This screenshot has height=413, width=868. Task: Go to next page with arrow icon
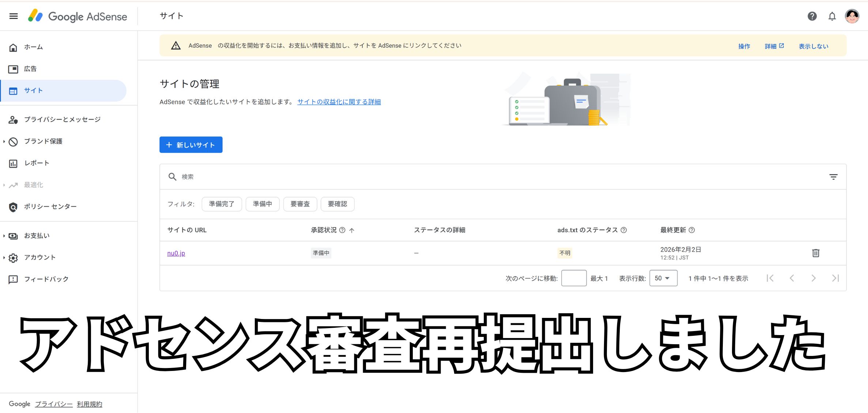(x=813, y=278)
